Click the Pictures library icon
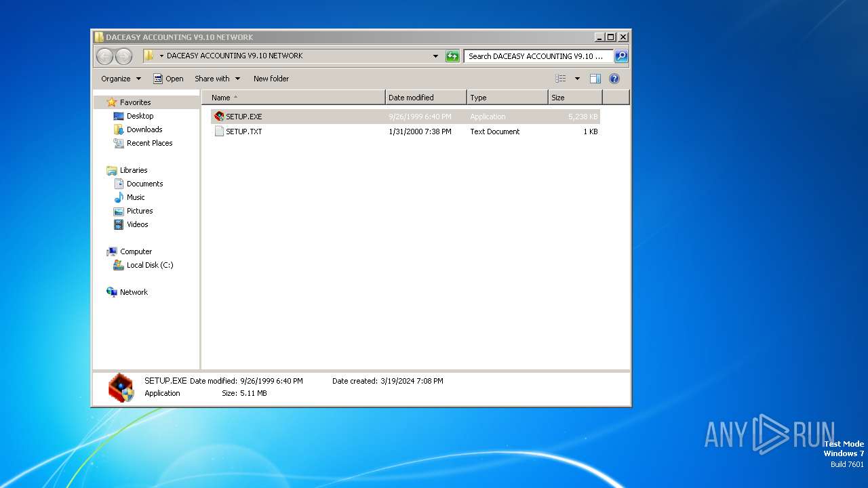The width and height of the screenshot is (868, 488). pos(119,211)
